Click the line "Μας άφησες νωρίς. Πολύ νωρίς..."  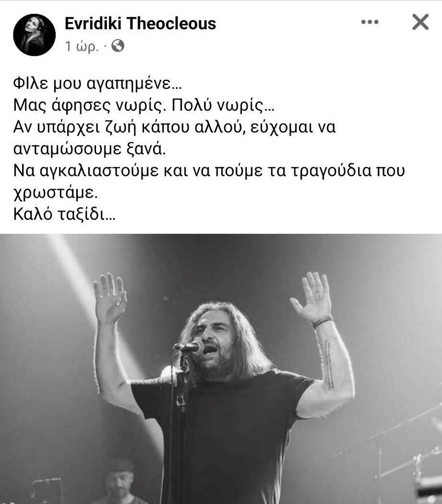[x=143, y=105]
